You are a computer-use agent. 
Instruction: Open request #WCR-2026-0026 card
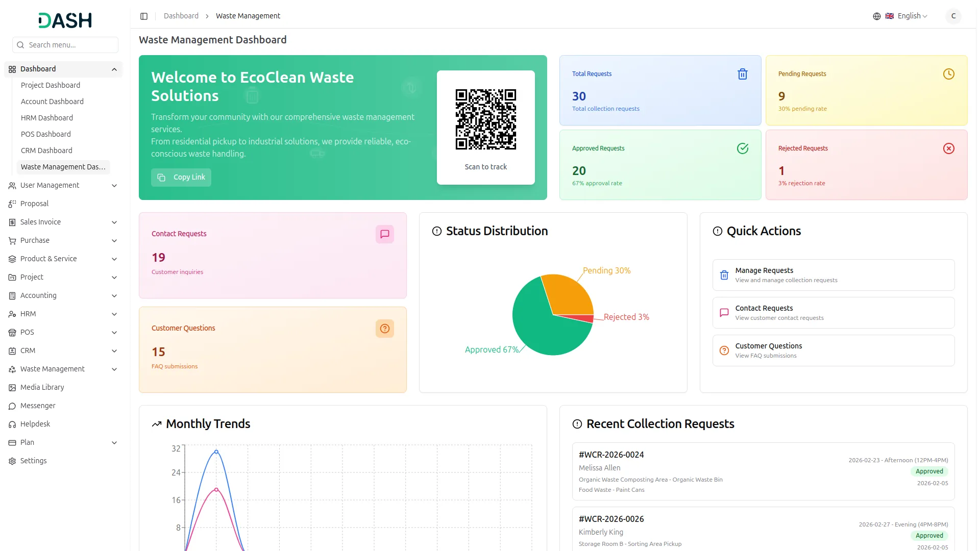coord(764,529)
